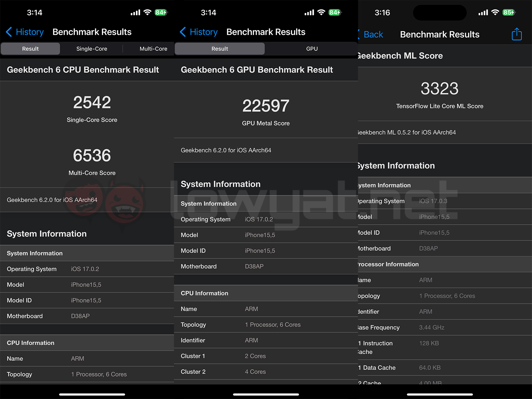Screen dimensions: 532x399
Task: Tap home indicator bar in GPU screen
Action: tap(266, 394)
